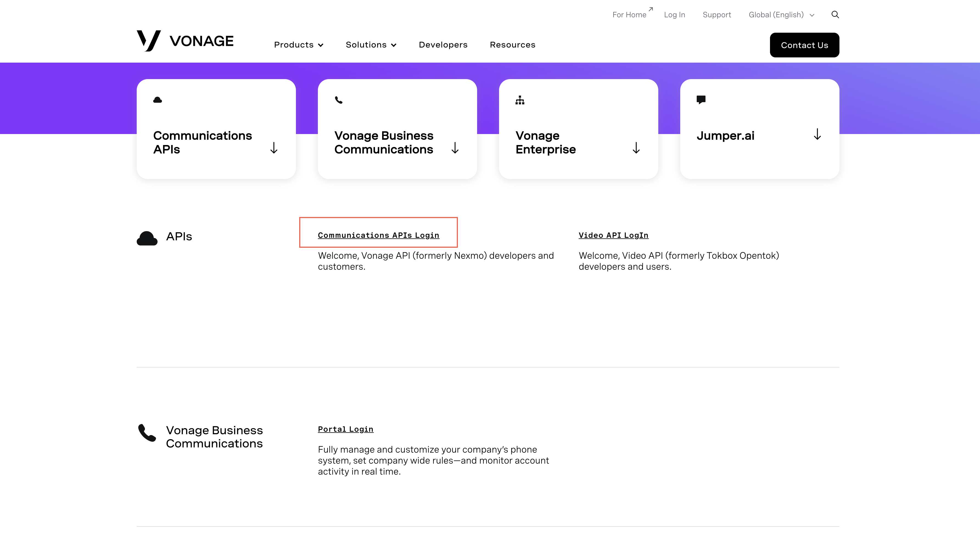The height and width of the screenshot is (557, 980).
Task: Click the Contact Us button
Action: [x=805, y=45]
